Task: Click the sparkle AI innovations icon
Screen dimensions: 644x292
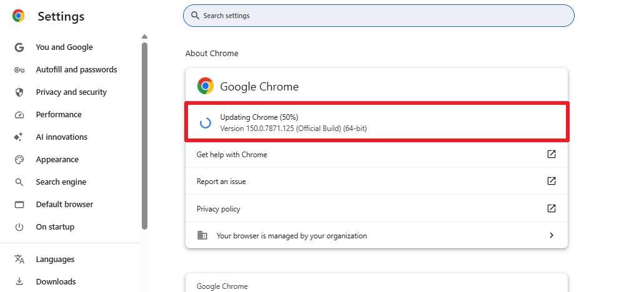Action: pyautogui.click(x=19, y=137)
